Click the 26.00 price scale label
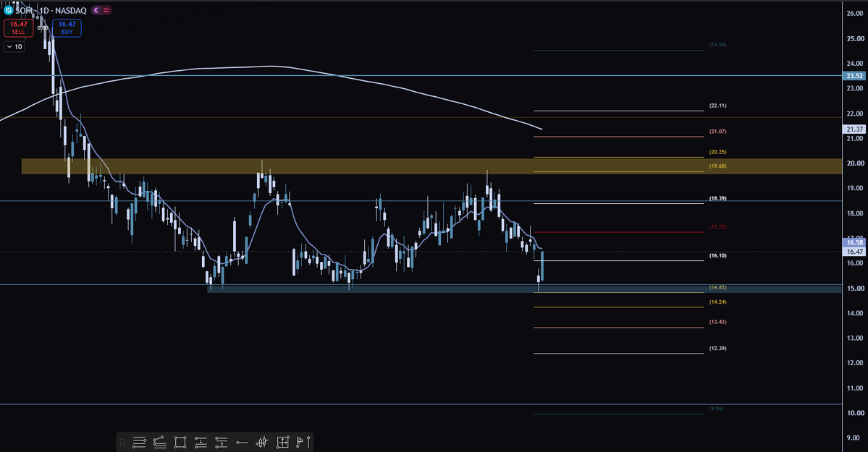The image size is (868, 452). [855, 13]
